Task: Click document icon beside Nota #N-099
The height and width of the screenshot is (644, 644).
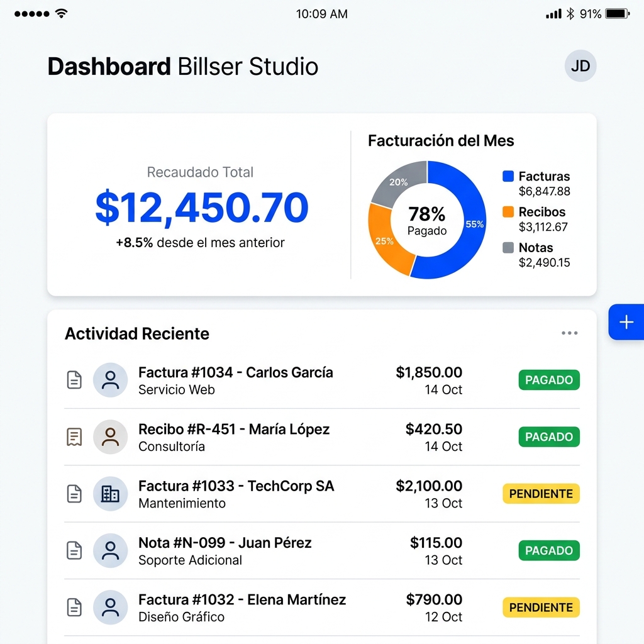Action: pyautogui.click(x=74, y=551)
